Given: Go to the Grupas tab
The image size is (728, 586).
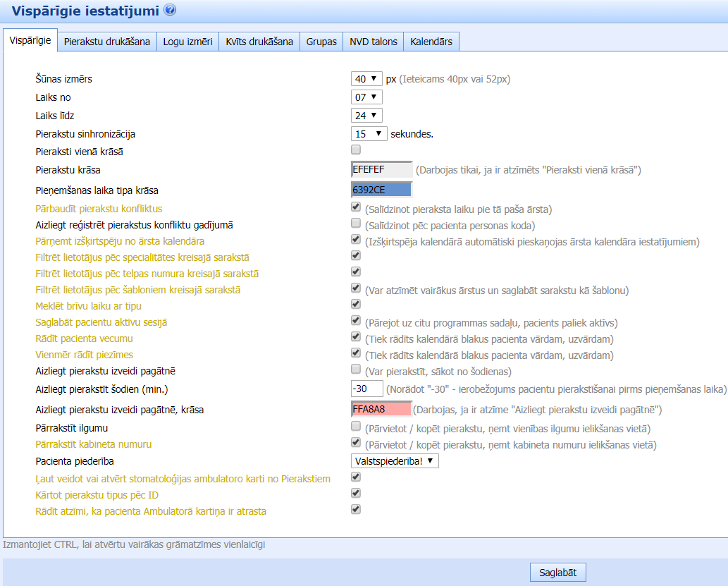Looking at the screenshot, I should [321, 42].
